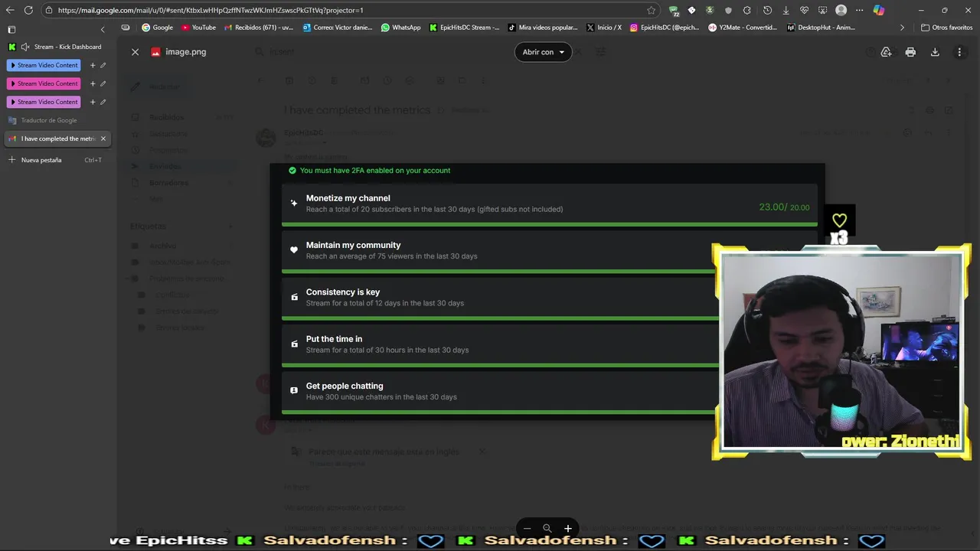Viewport: 980px width, 551px height.
Task: Expand the purple Stream Video Content group
Action: 44,102
